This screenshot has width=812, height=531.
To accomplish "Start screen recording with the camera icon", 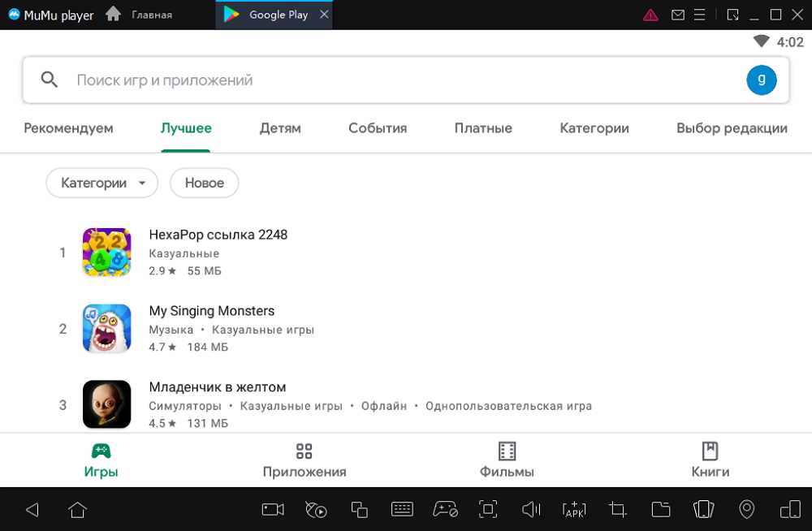I will point(273,510).
